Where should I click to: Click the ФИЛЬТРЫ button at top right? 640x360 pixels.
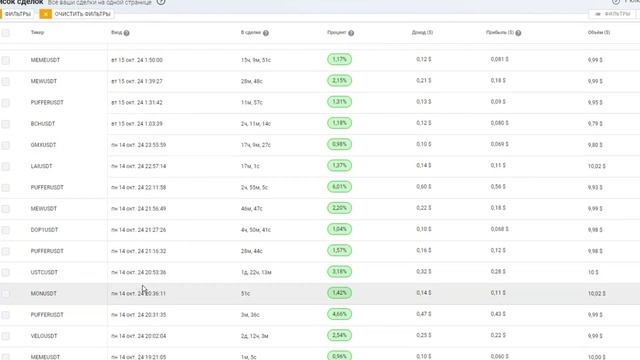(x=612, y=14)
